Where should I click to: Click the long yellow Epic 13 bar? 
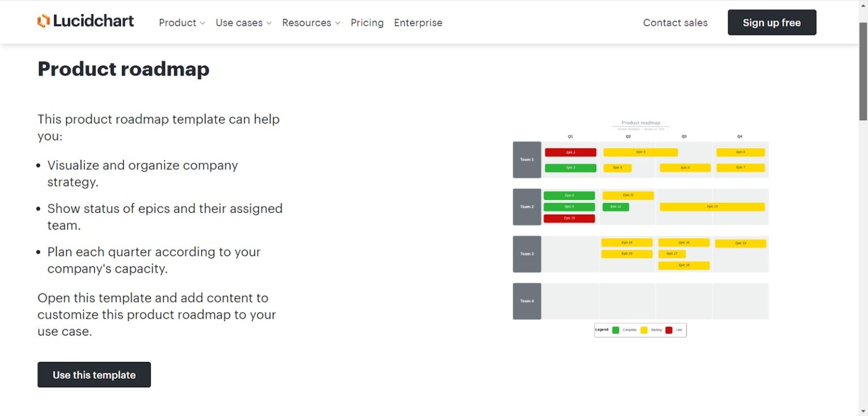point(712,207)
